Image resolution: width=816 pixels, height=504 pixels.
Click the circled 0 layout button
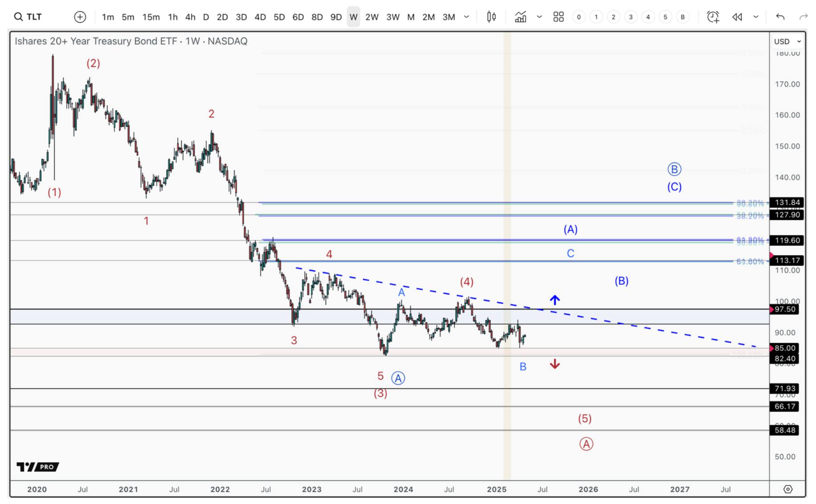click(579, 17)
